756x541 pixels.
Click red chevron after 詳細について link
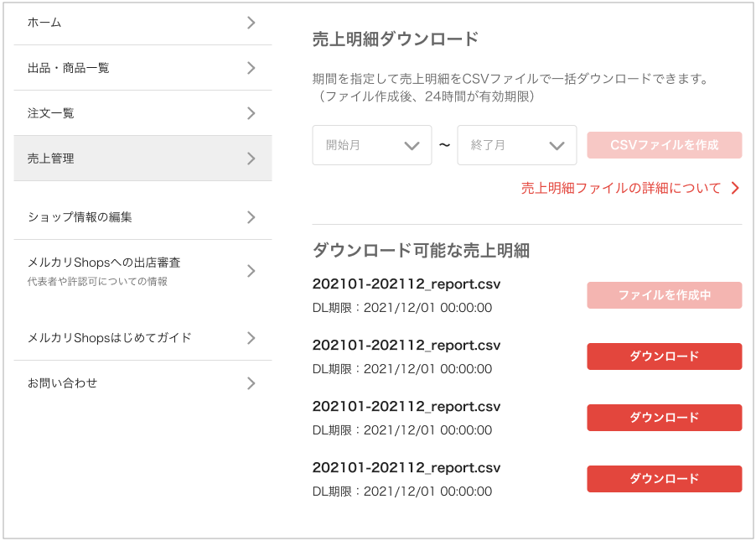pyautogui.click(x=735, y=188)
